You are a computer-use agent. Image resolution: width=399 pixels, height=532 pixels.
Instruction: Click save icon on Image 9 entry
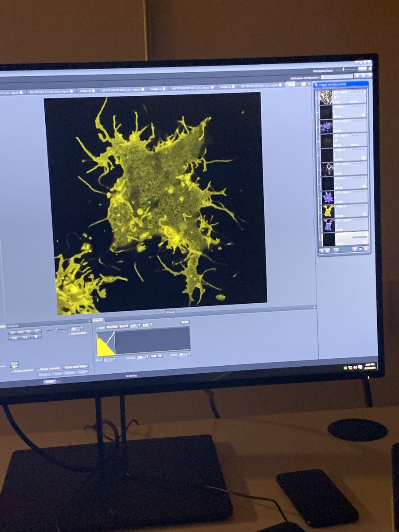click(x=364, y=115)
